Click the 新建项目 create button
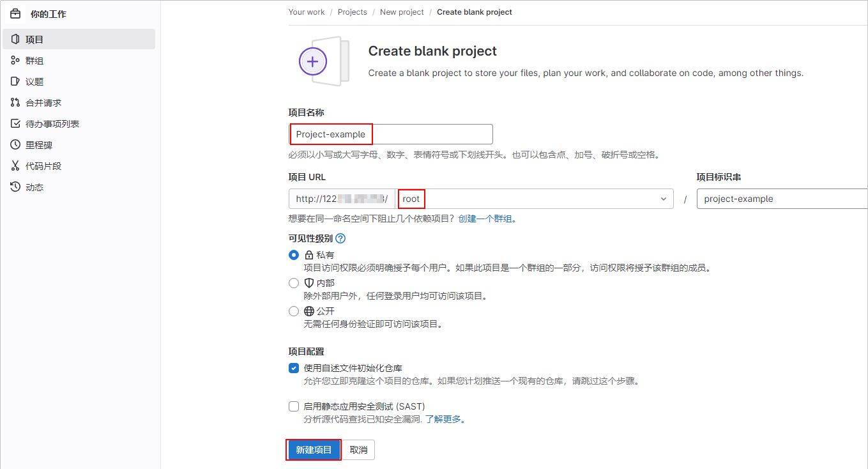The width and height of the screenshot is (868, 469). pyautogui.click(x=314, y=450)
